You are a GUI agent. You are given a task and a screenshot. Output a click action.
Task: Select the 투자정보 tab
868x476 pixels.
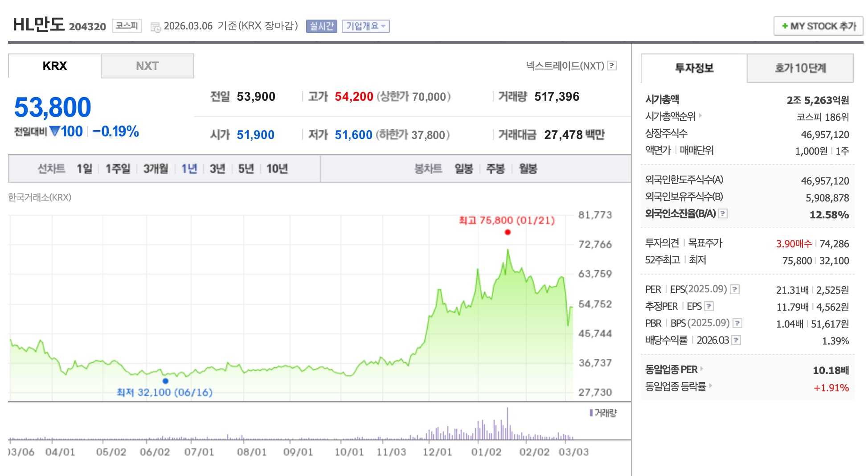694,68
